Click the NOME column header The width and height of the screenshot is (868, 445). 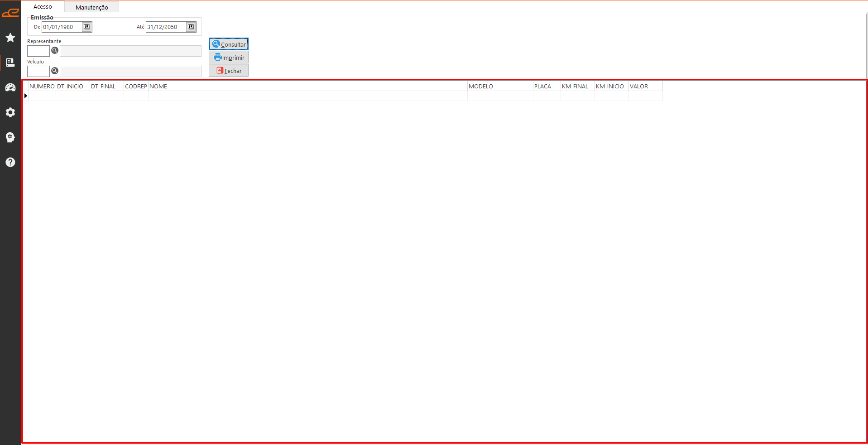307,86
